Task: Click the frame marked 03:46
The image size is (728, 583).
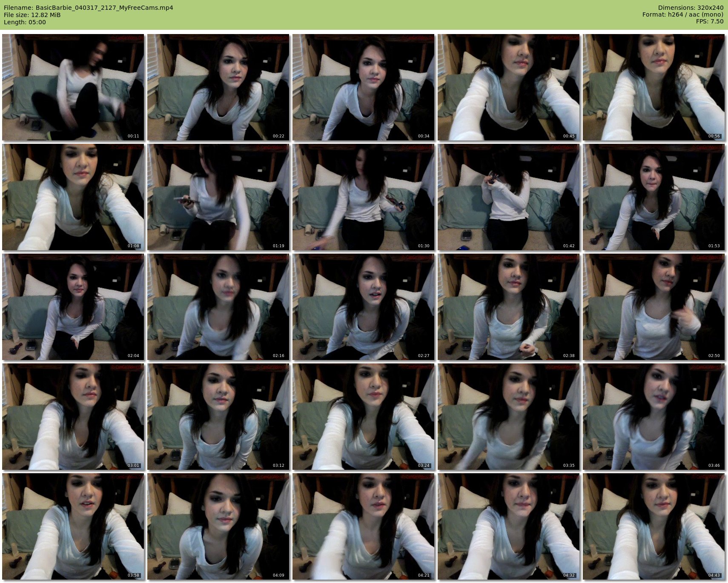Action: tap(654, 417)
